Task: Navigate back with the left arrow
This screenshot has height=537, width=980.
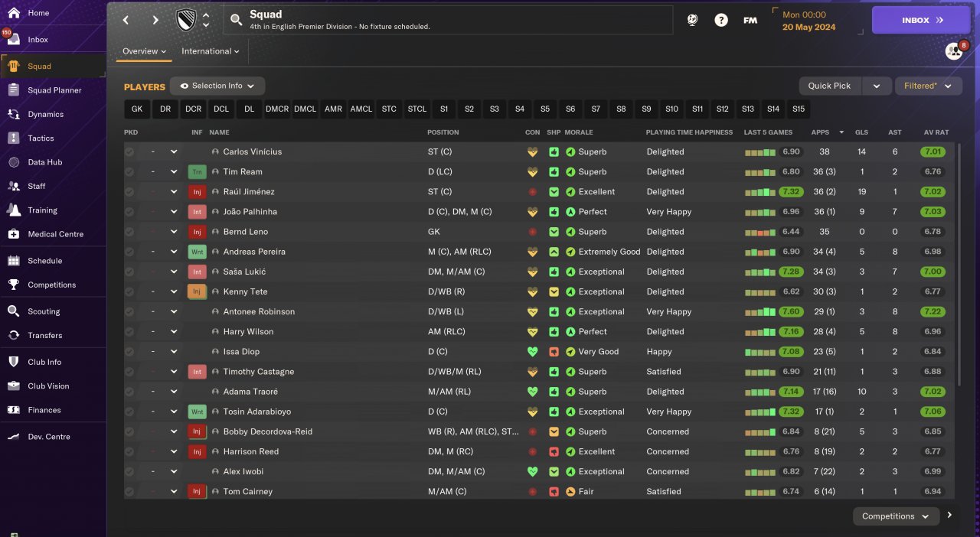Action: (x=126, y=21)
